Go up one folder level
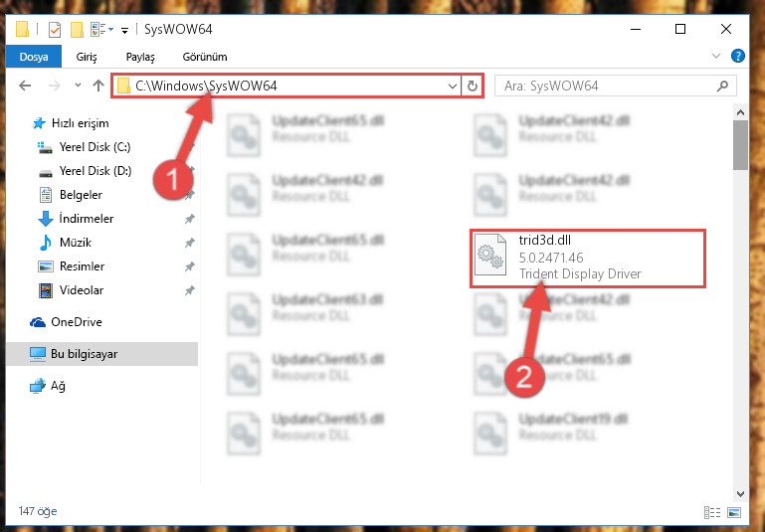This screenshot has height=532, width=765. click(98, 86)
